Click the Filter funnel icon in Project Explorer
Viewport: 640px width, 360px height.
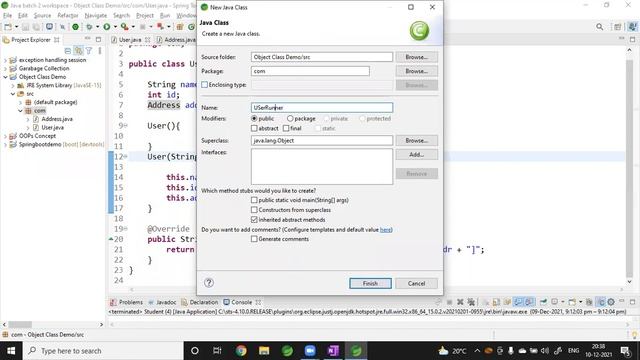pos(89,51)
